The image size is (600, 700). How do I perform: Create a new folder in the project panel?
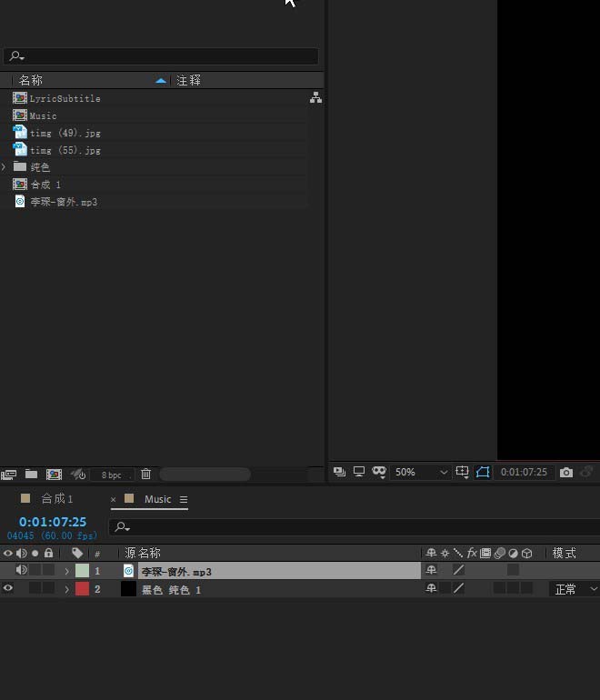pyautogui.click(x=31, y=474)
